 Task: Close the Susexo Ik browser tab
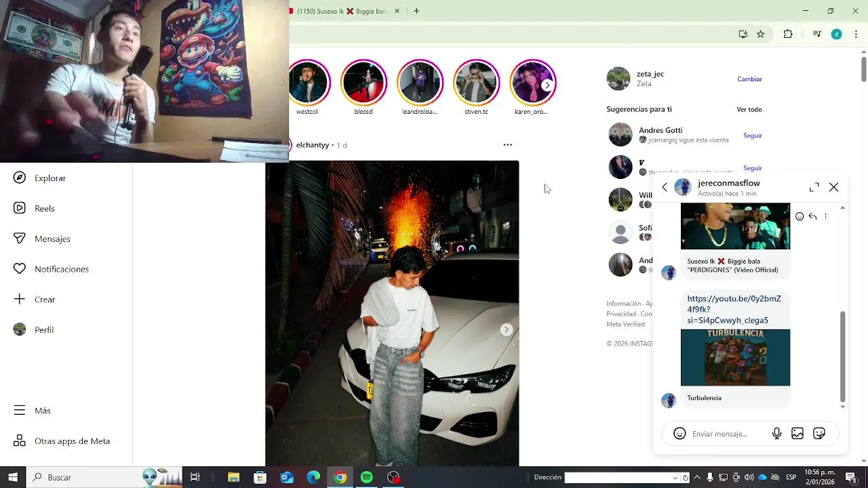(x=397, y=11)
